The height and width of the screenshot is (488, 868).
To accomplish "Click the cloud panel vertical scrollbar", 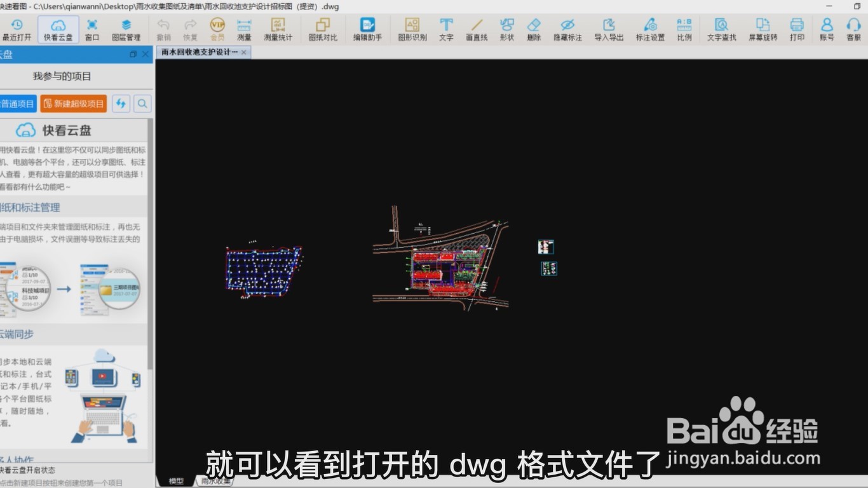I will pos(150,243).
